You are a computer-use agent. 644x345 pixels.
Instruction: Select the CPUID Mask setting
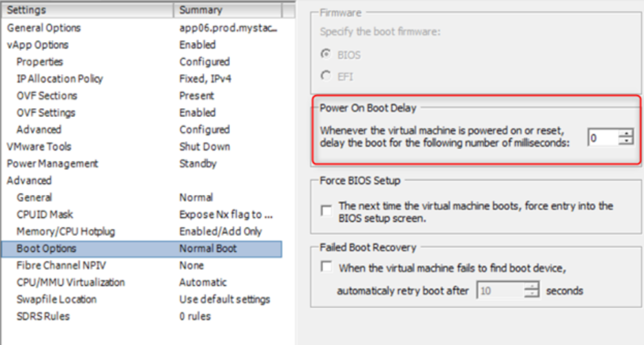(x=45, y=215)
